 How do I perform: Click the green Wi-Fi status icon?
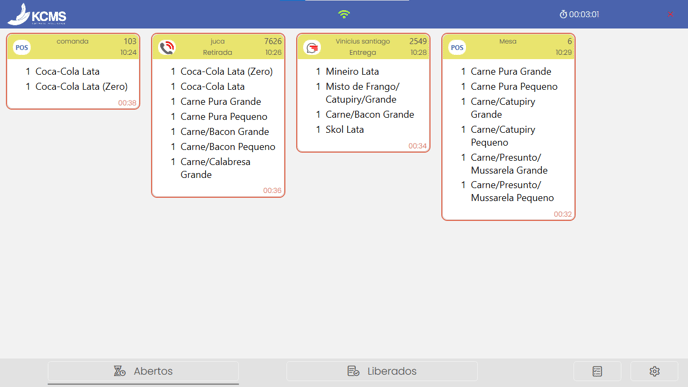tap(344, 14)
